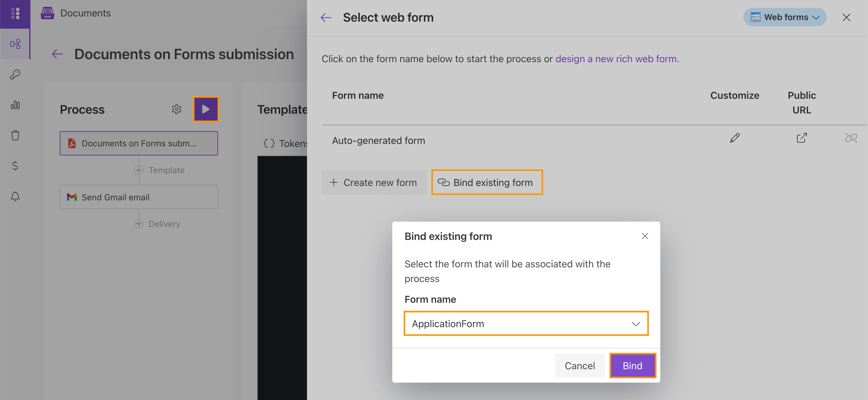Follow the design a new rich web form link
The height and width of the screenshot is (400, 868).
click(x=617, y=59)
